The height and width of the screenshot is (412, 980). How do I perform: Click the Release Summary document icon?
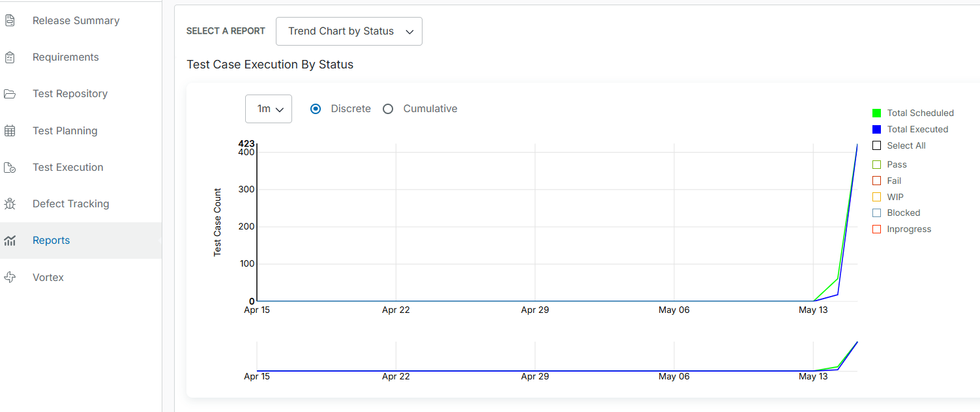point(10,20)
